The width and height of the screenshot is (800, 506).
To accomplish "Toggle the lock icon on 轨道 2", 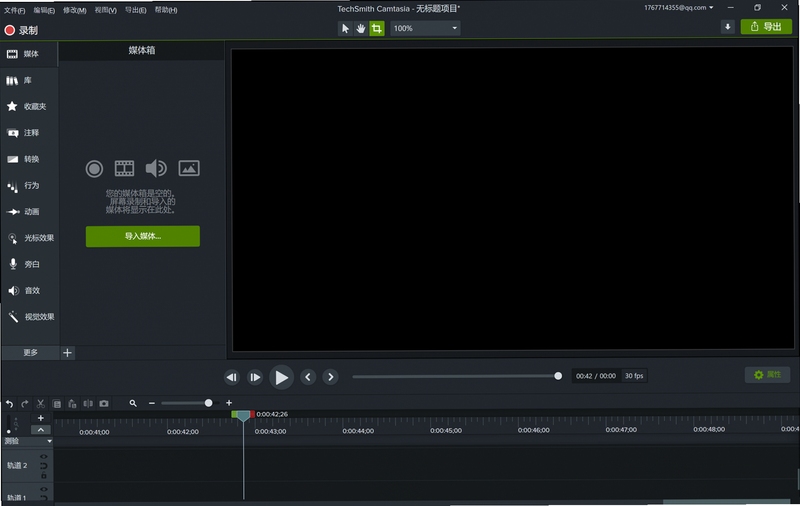I will (x=44, y=476).
